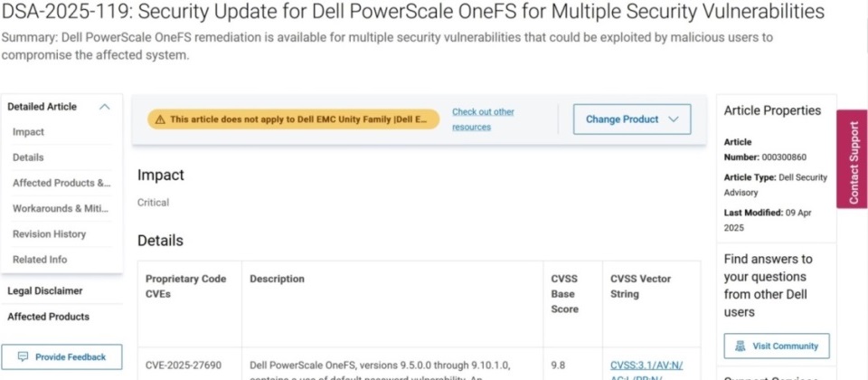This screenshot has height=380, width=868.
Task: Click the article-does-not-apply warning banner
Action: 293,119
